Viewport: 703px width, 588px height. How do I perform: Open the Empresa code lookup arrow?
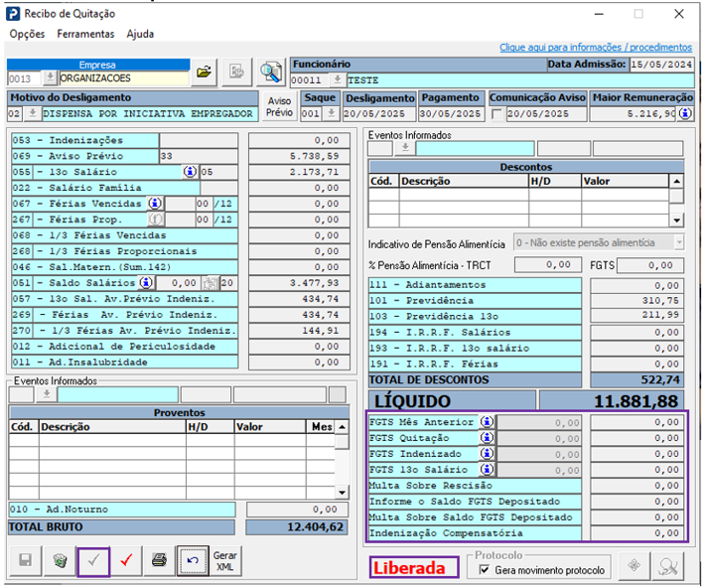tap(50, 78)
